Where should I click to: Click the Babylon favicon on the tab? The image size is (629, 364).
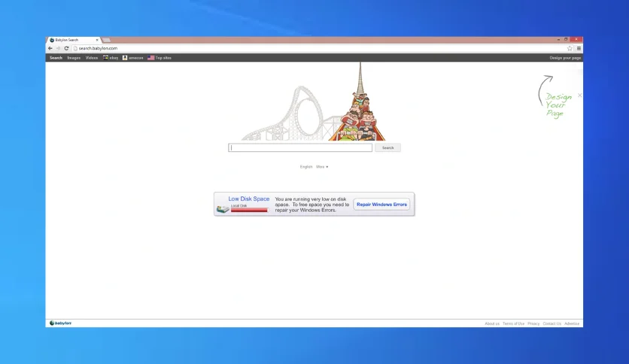click(x=52, y=40)
